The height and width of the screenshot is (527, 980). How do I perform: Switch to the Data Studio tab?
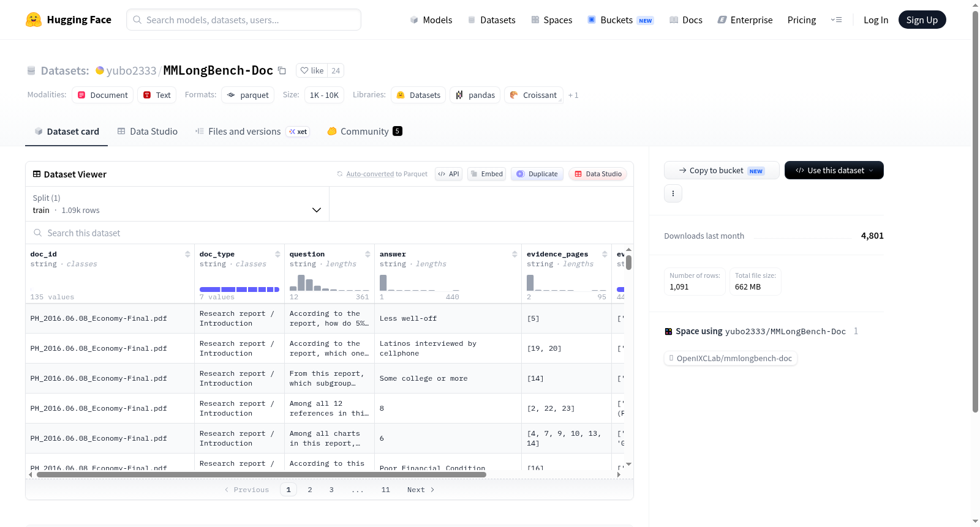tap(148, 131)
